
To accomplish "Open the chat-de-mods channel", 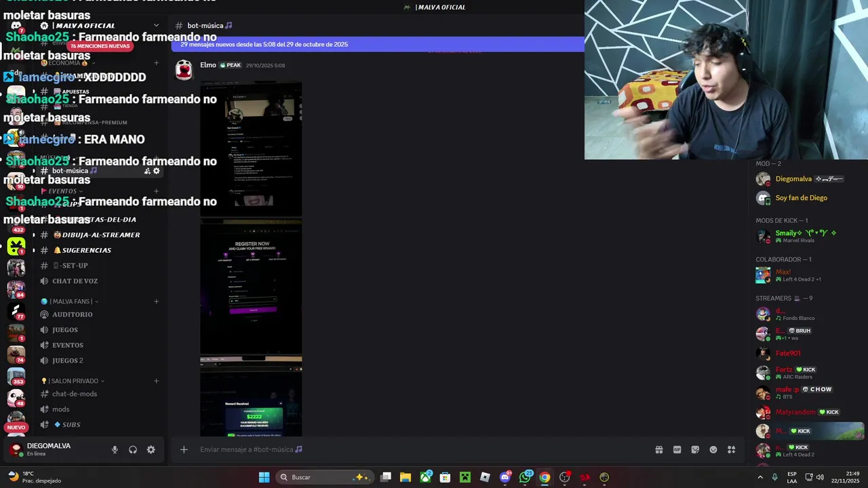I will 100,394.
